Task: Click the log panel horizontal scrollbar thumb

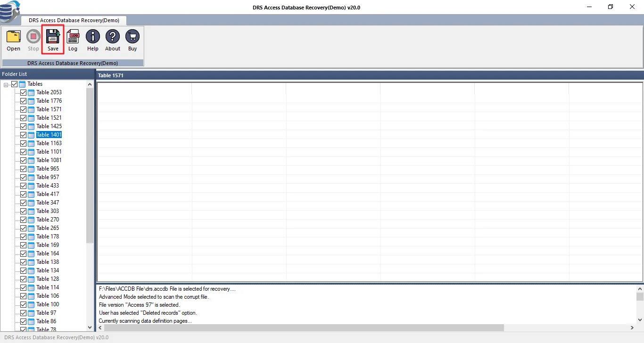Action: click(x=304, y=327)
